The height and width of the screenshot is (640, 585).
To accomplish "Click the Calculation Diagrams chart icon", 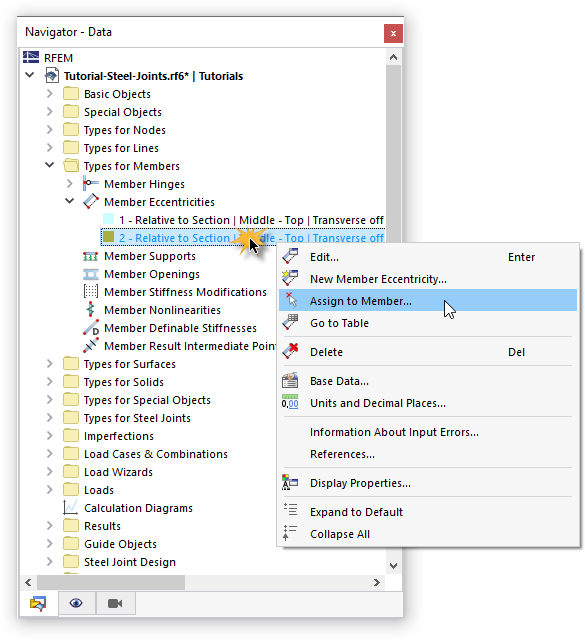I will click(x=71, y=507).
